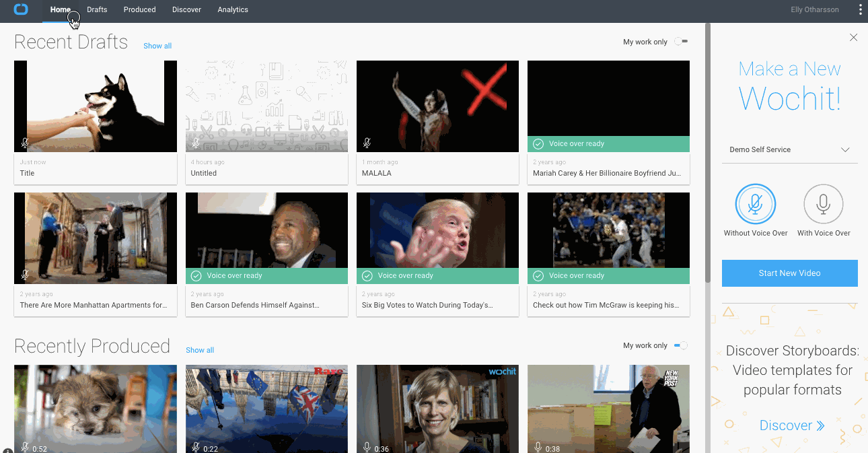Click the draft name "MALALA"
The width and height of the screenshot is (868, 453).
[x=377, y=173]
